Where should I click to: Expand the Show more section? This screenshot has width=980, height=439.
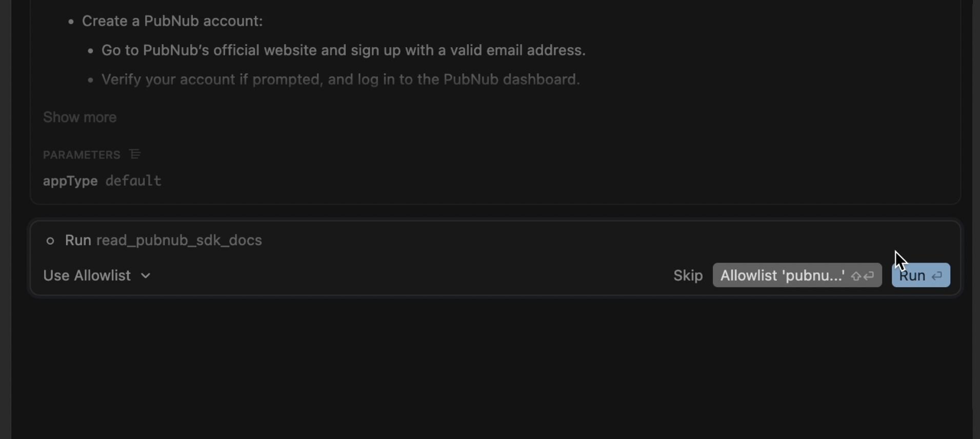(x=79, y=117)
